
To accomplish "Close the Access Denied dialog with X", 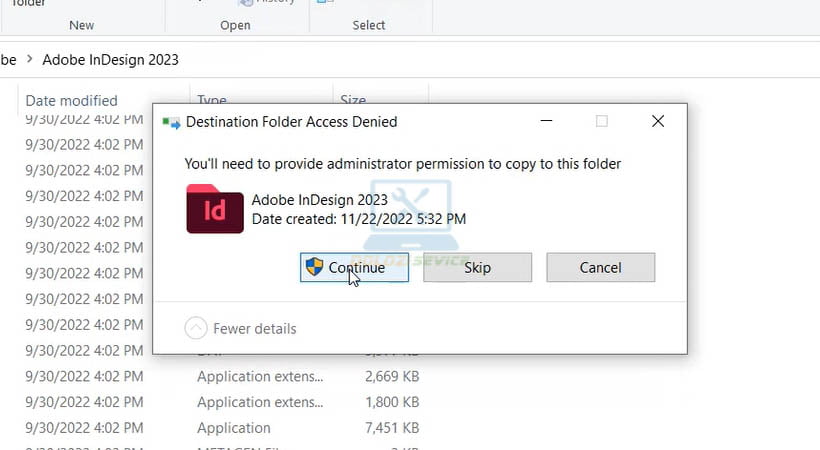I will click(657, 122).
